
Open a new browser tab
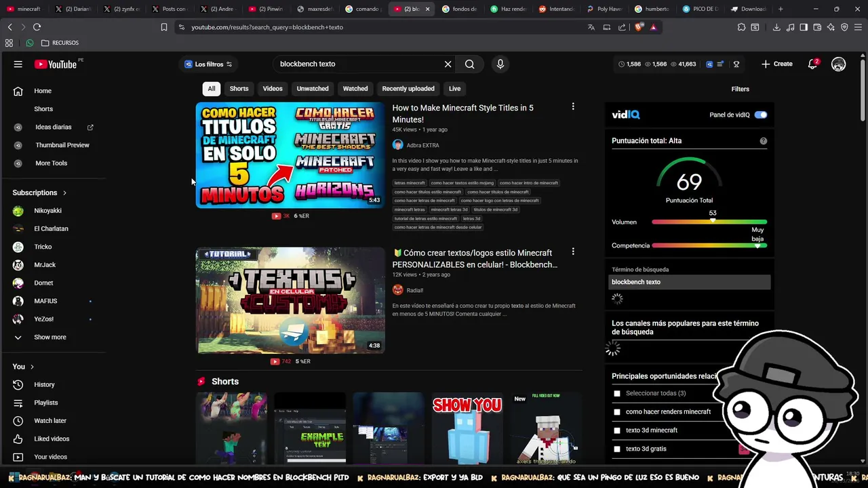point(781,9)
